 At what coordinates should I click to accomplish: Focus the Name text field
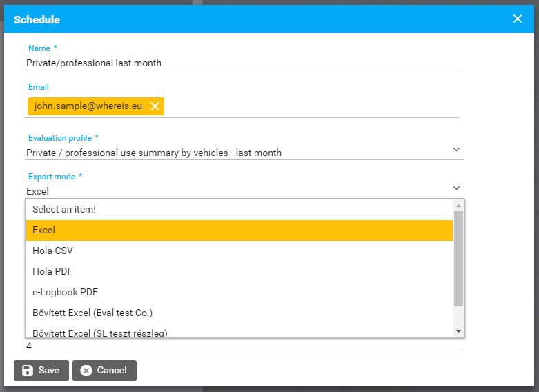[243, 63]
